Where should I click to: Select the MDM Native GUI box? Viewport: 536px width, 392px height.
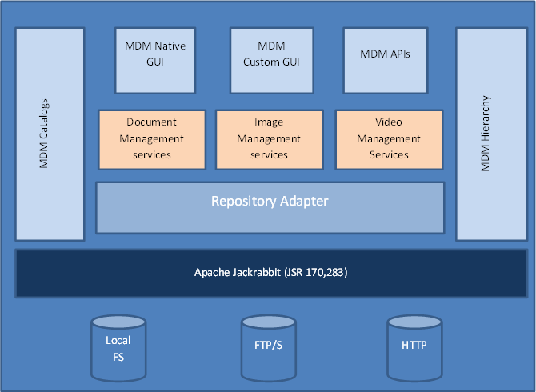(155, 61)
